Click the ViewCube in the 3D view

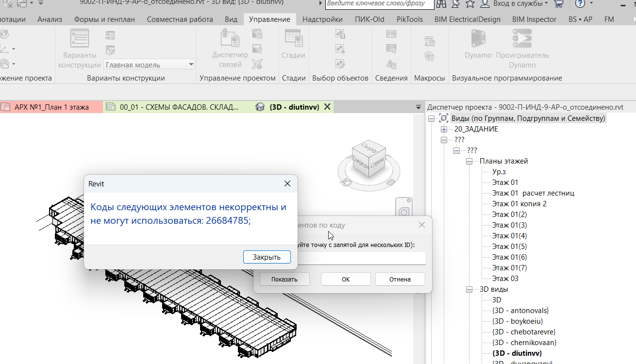[x=369, y=156]
